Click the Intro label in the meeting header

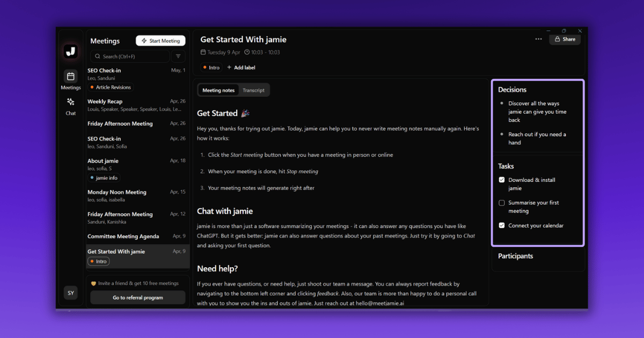click(211, 68)
